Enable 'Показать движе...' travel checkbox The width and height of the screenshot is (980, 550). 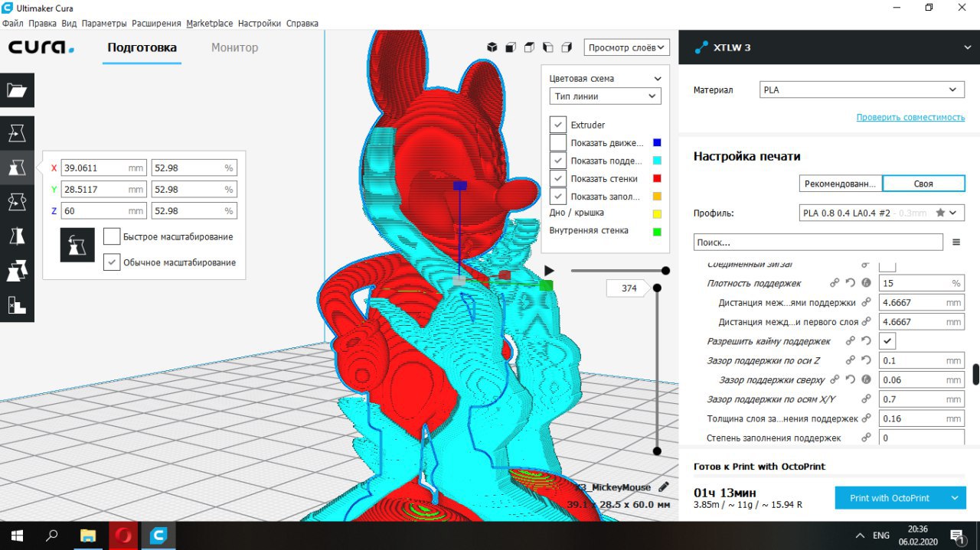click(558, 142)
